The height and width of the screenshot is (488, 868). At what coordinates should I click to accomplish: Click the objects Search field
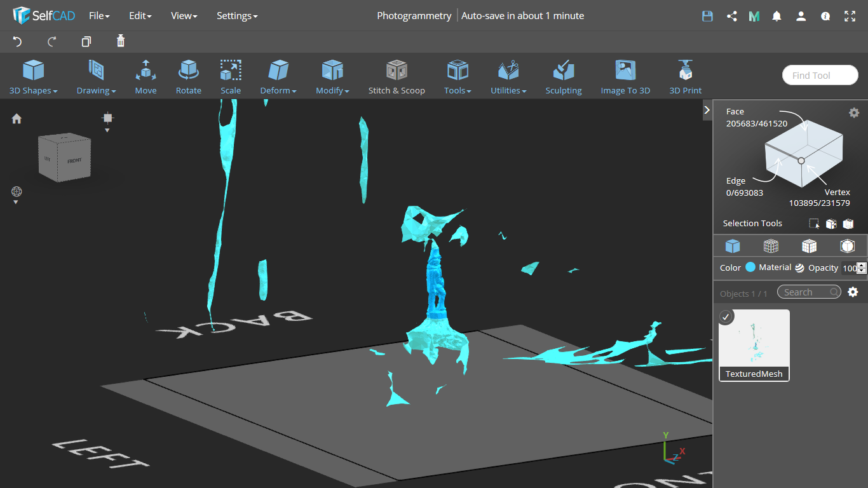point(809,292)
